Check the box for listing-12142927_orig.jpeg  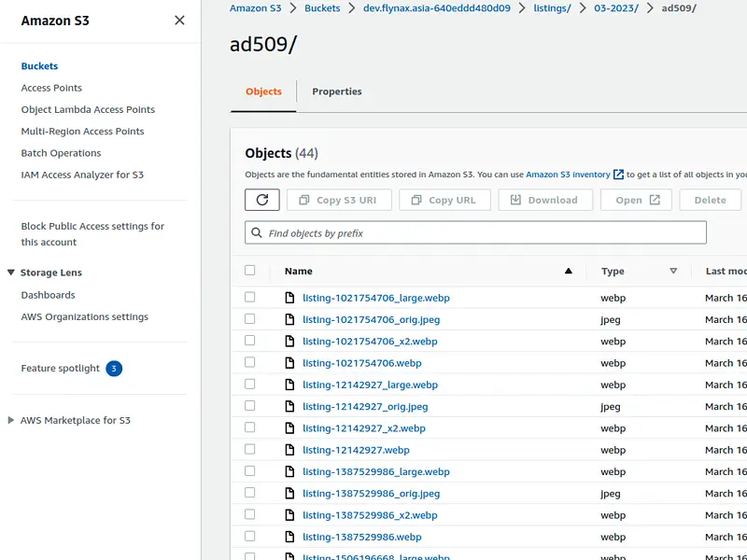(249, 406)
